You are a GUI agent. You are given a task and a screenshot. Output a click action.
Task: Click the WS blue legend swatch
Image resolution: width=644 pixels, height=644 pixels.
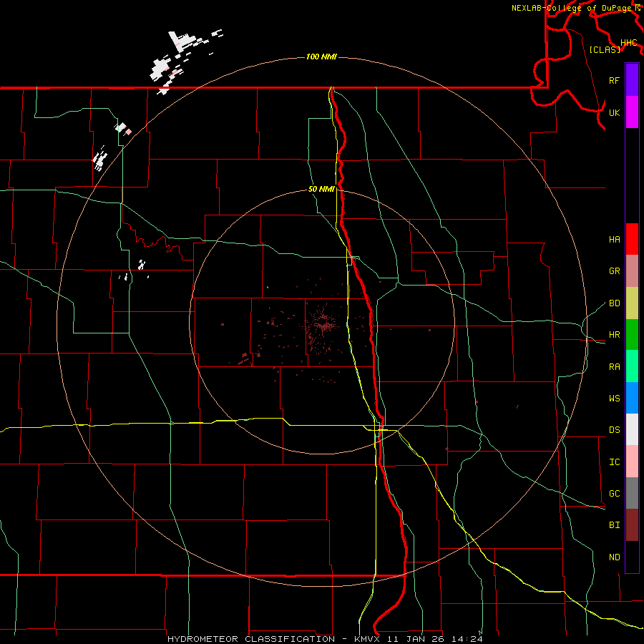pos(632,398)
